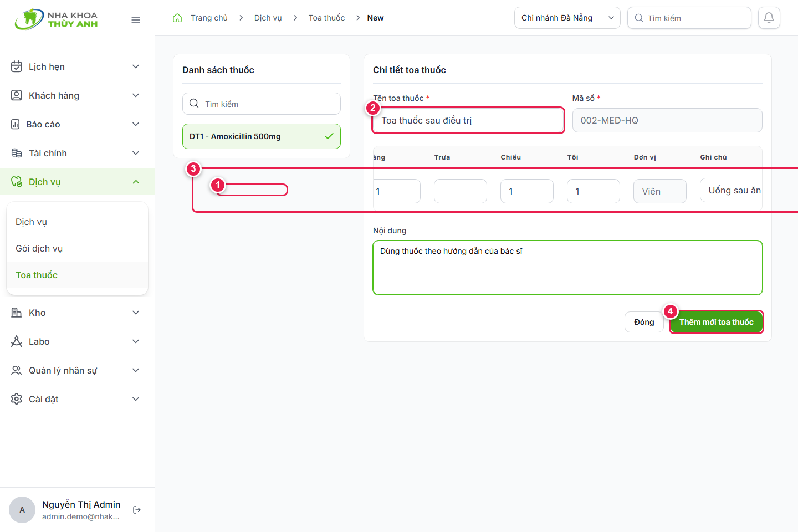Click the Thêm mới toa thuốc button
Image resolution: width=798 pixels, height=532 pixels.
tap(717, 322)
